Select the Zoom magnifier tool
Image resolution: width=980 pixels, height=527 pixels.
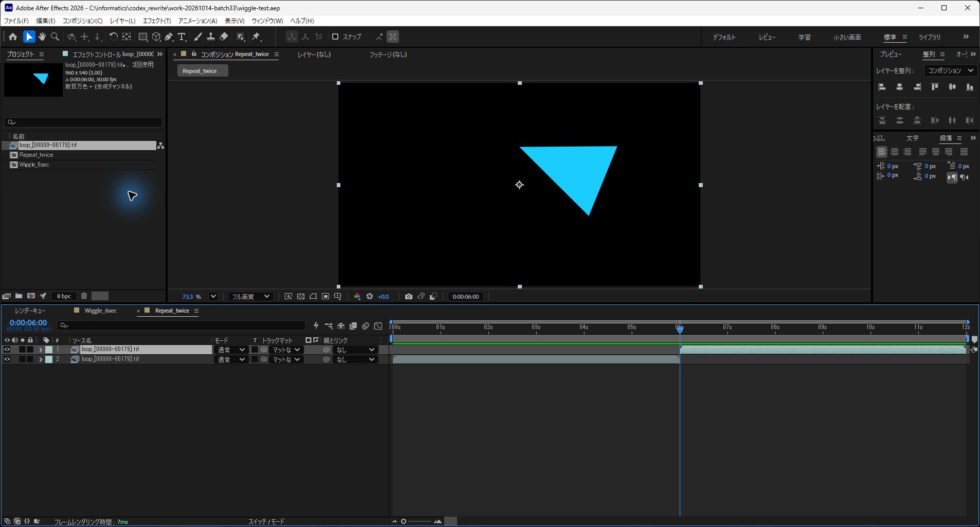55,37
